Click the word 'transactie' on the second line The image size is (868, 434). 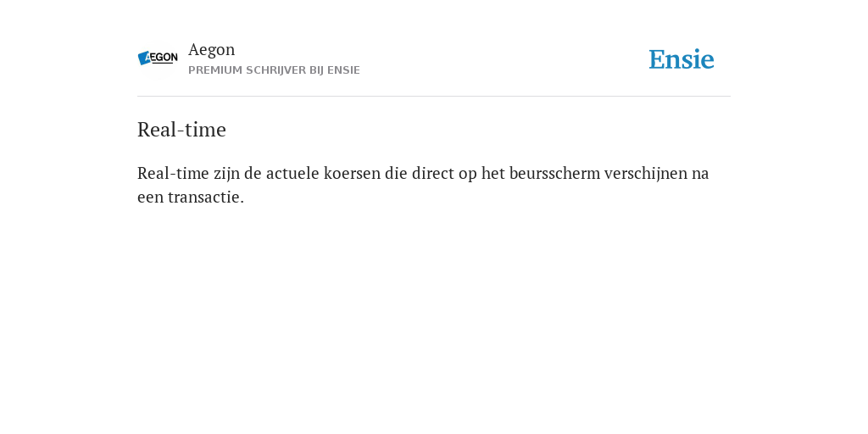point(203,197)
